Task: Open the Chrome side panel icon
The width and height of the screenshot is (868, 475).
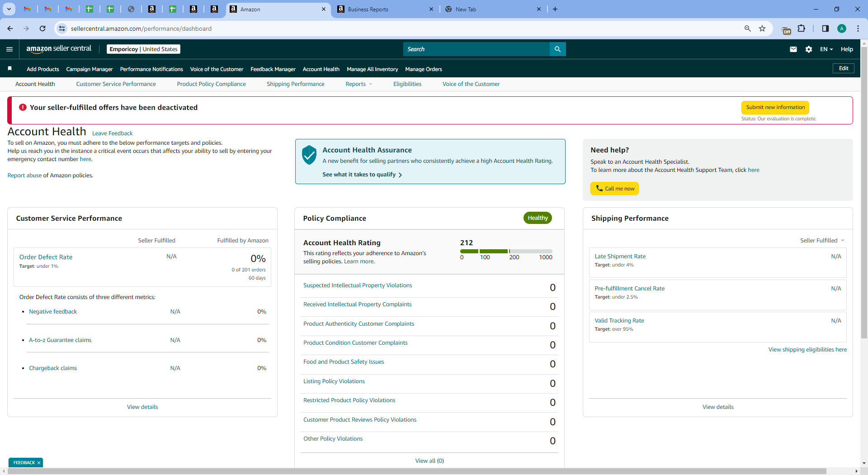Action: (825, 28)
